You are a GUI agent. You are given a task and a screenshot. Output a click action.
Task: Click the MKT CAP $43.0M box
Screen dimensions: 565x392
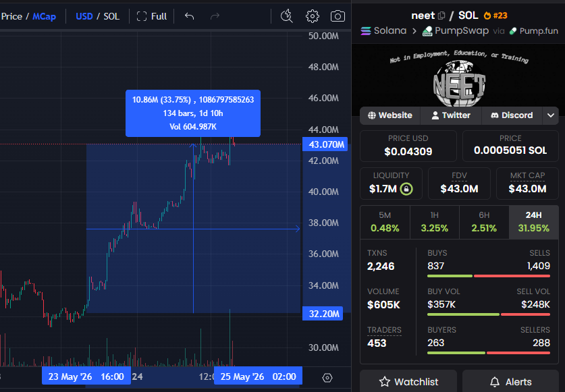[x=527, y=184]
